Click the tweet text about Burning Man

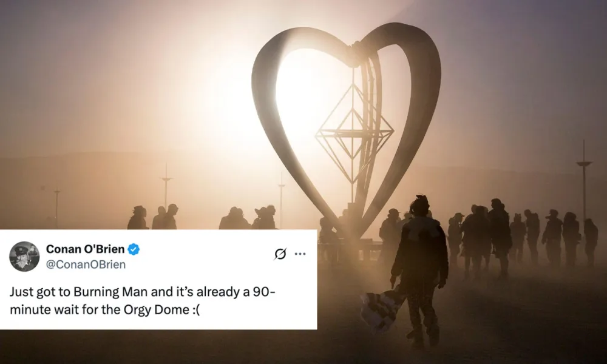[x=143, y=300]
